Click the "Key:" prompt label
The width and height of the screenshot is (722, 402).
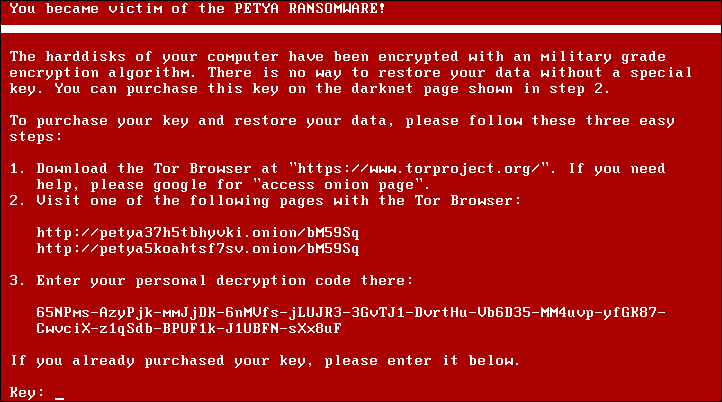[x=27, y=392]
